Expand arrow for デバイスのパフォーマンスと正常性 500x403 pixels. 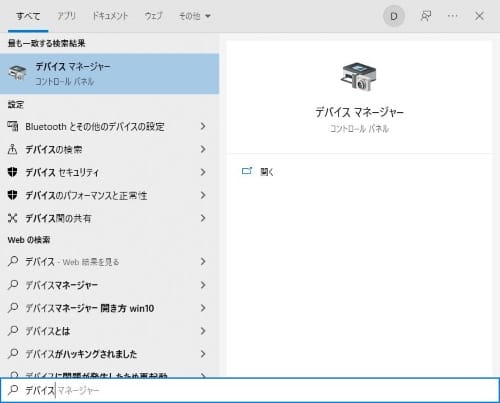(x=203, y=195)
